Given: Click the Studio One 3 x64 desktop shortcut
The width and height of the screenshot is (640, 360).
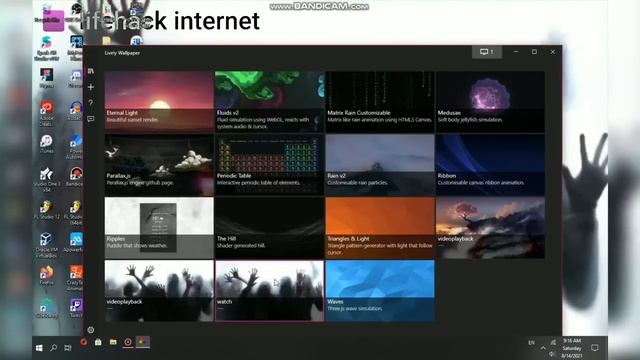Looking at the screenshot, I should 47,180.
